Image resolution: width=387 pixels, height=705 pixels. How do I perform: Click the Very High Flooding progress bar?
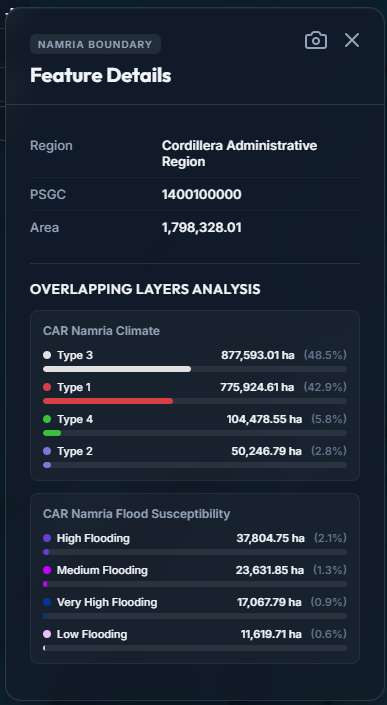point(195,616)
